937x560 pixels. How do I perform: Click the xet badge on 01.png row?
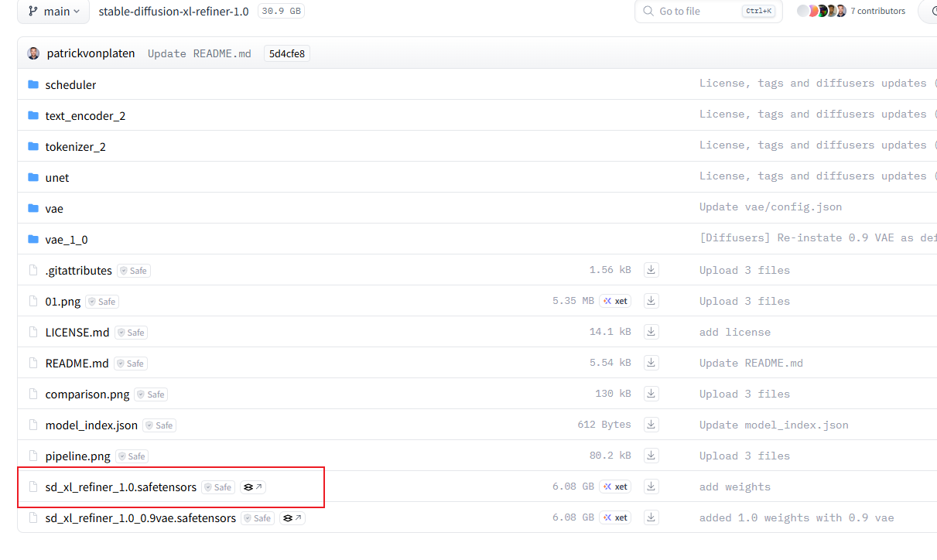click(x=615, y=301)
